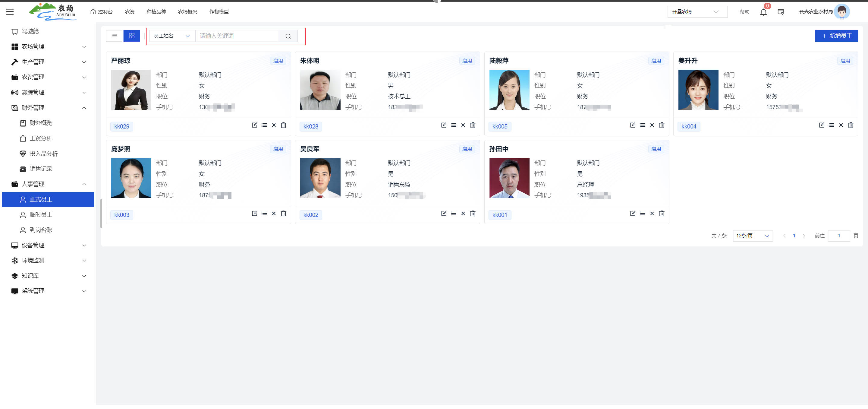Edit employee kk002 via pencil icon
The image size is (868, 409).
443,214
